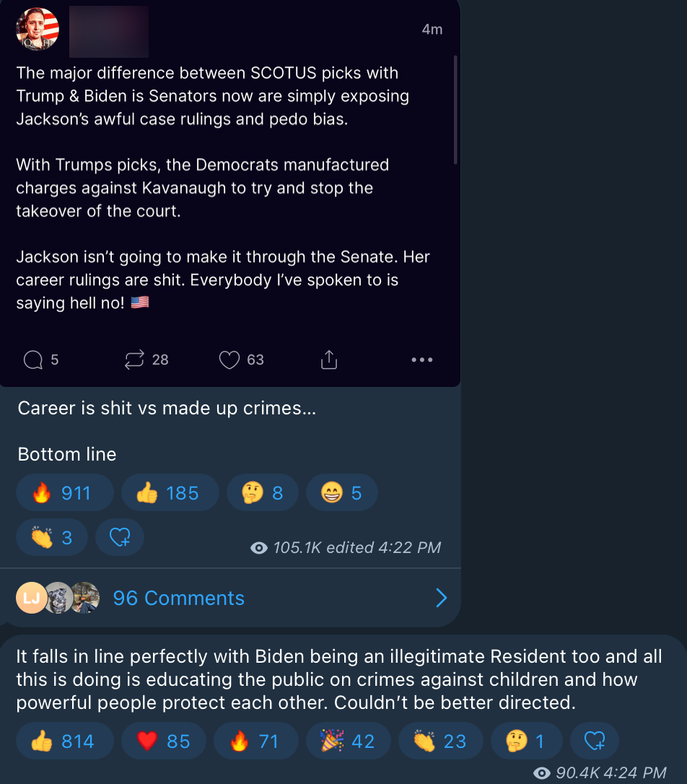
Task: Toggle the thumbs up reaction showing 814
Action: [64, 741]
